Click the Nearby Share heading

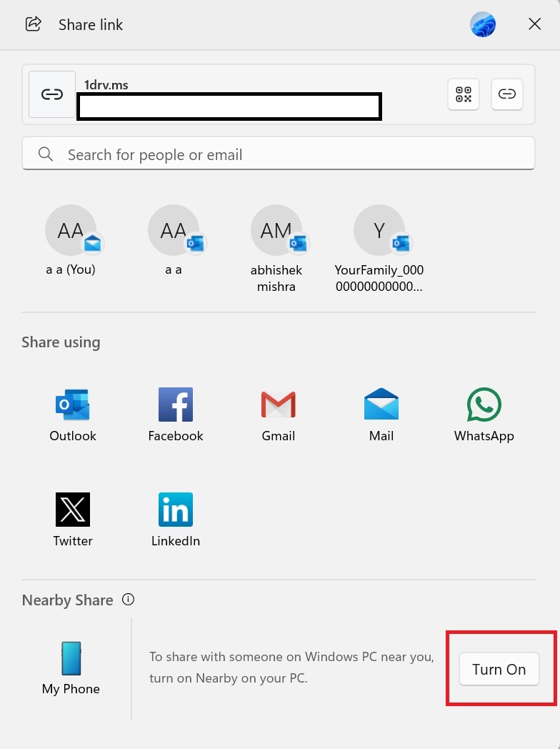[67, 600]
